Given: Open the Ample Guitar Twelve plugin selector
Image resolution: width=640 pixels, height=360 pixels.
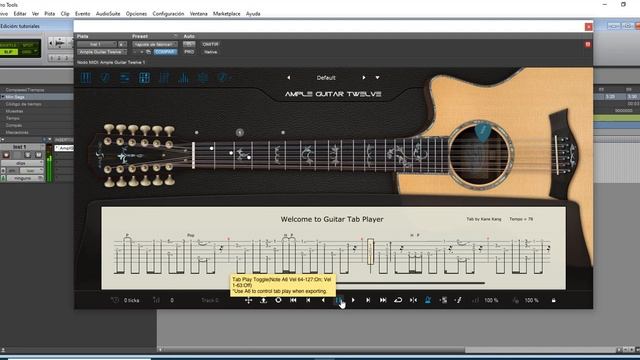Looking at the screenshot, I should [102, 52].
